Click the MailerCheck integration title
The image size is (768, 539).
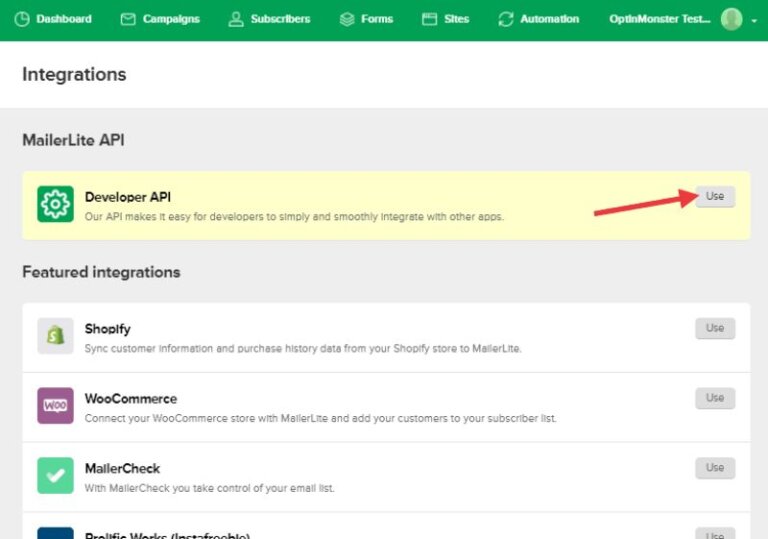pos(122,468)
